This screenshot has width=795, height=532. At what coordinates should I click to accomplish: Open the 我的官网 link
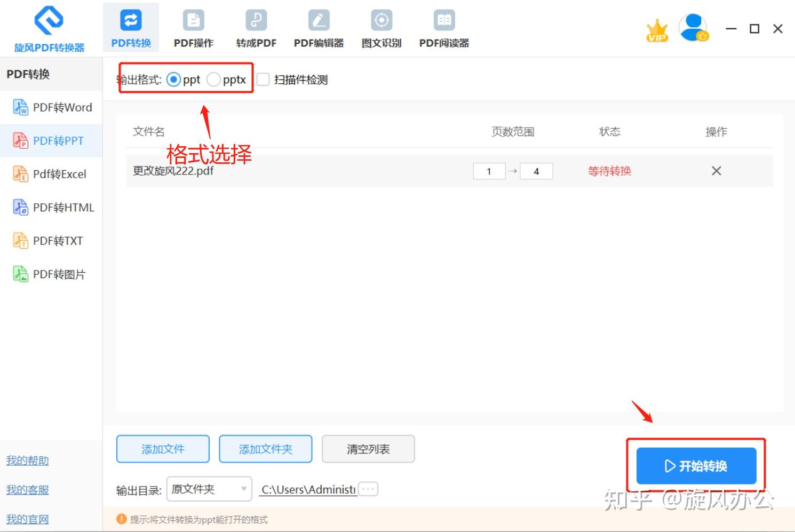27,519
